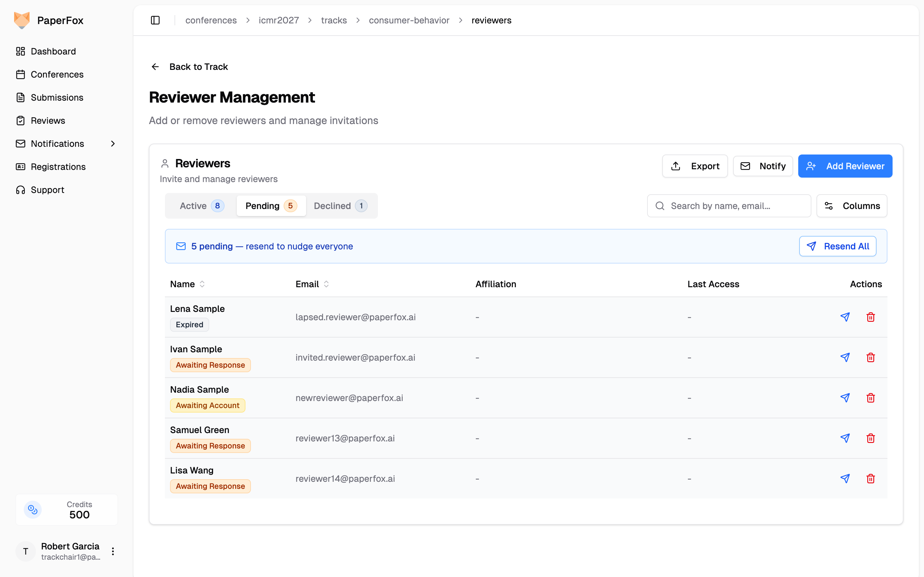Click the Resend All button
924x577 pixels.
(x=837, y=246)
